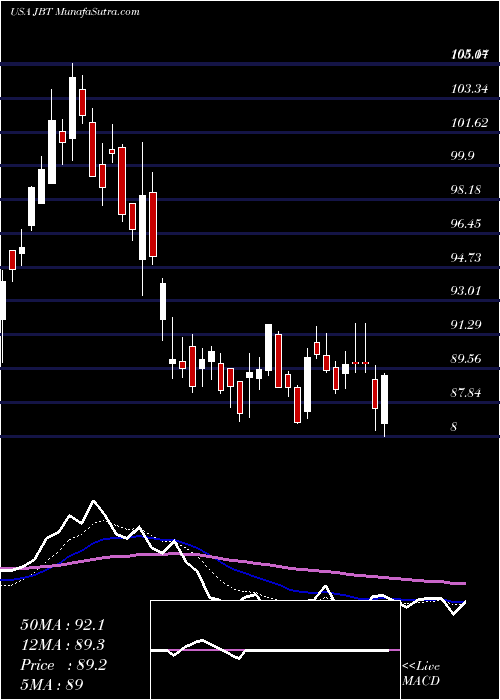The image size is (500, 700).
Task: Click the 101.62 price axis label
Action: pos(469,123)
